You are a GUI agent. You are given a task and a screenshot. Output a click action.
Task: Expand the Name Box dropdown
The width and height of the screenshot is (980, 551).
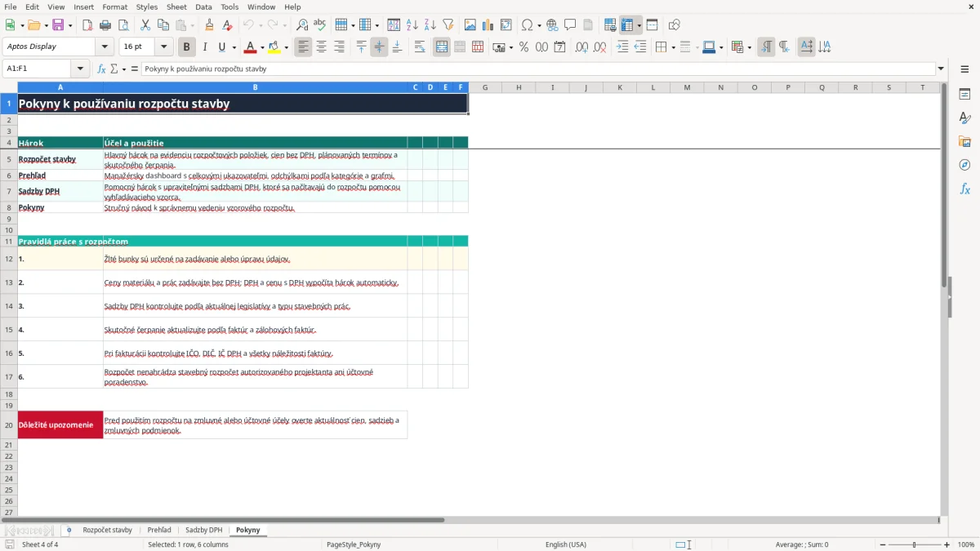pyautogui.click(x=80, y=69)
